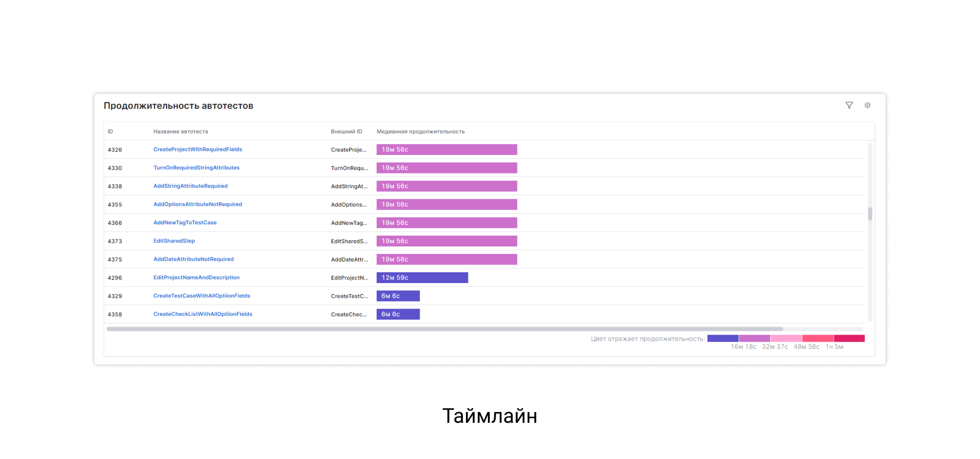Click external ID cell TurnOnRequ...

(350, 168)
